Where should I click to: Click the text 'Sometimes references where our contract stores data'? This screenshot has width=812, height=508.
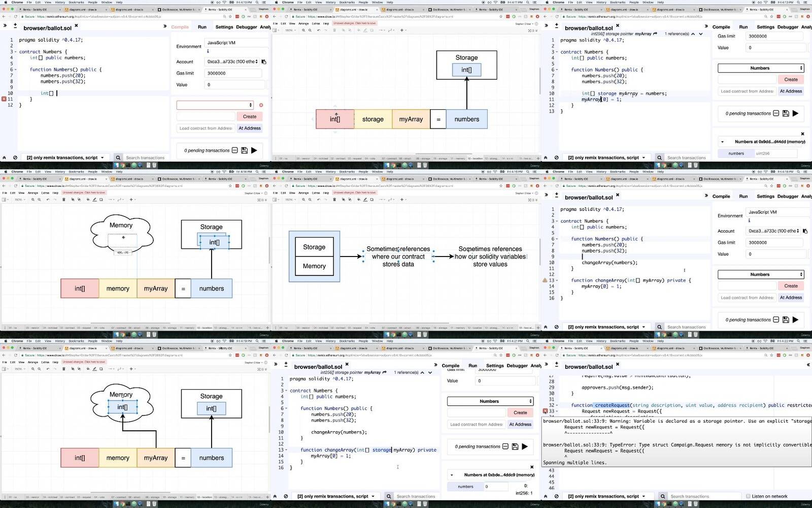(398, 257)
